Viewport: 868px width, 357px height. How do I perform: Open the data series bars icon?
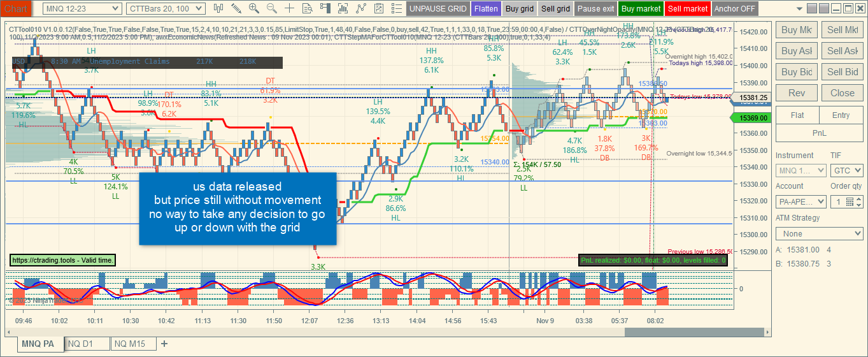[343, 8]
